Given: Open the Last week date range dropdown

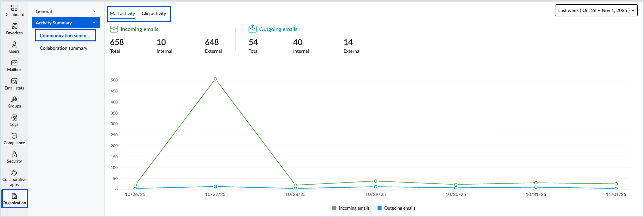Looking at the screenshot, I should 596,10.
